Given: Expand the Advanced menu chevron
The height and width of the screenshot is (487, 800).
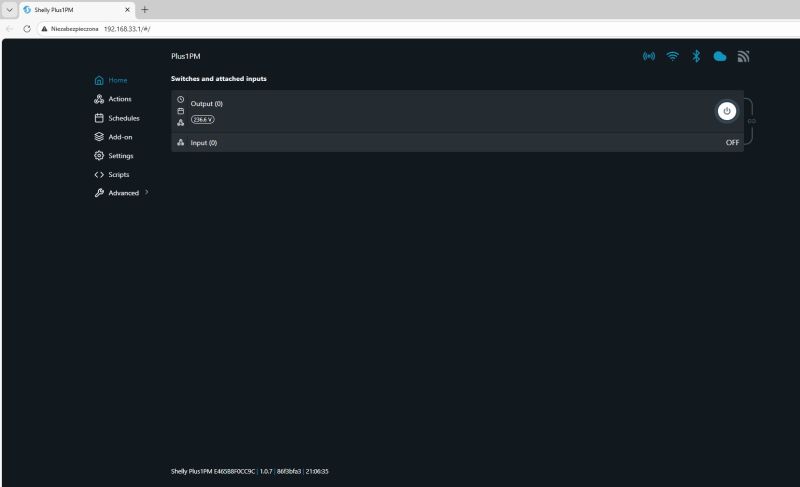Looking at the screenshot, I should click(147, 192).
